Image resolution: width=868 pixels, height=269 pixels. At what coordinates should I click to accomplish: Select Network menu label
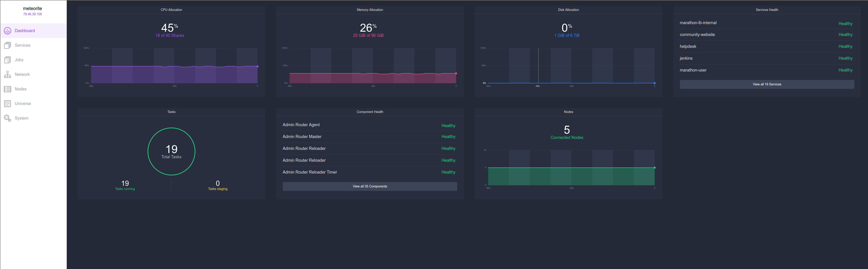(x=22, y=74)
